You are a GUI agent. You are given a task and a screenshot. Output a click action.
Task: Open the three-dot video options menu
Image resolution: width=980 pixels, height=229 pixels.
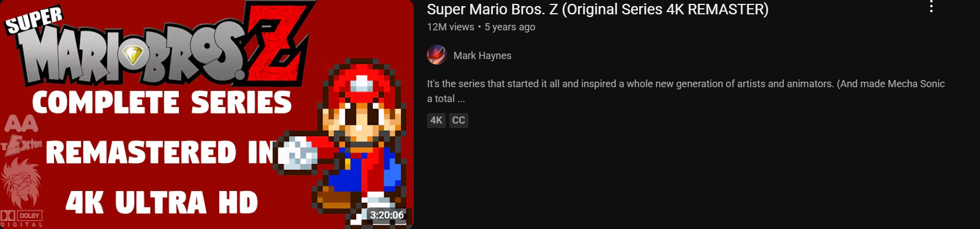(x=931, y=7)
